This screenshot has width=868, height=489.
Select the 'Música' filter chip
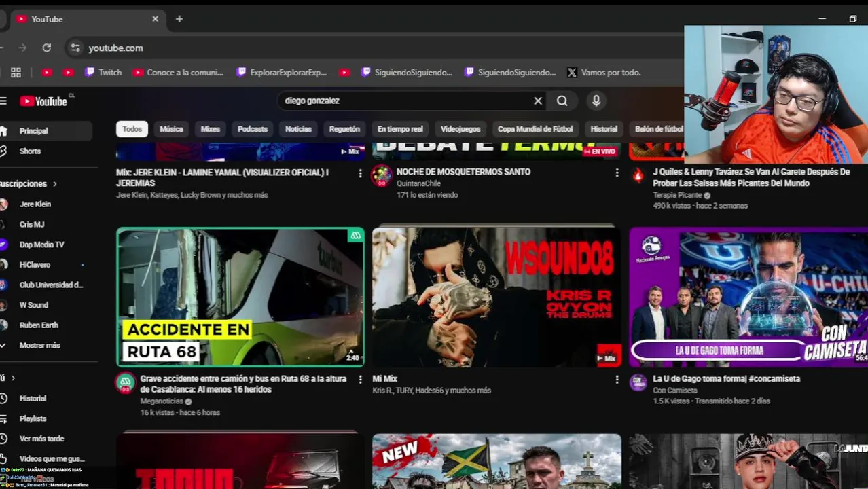[171, 129]
